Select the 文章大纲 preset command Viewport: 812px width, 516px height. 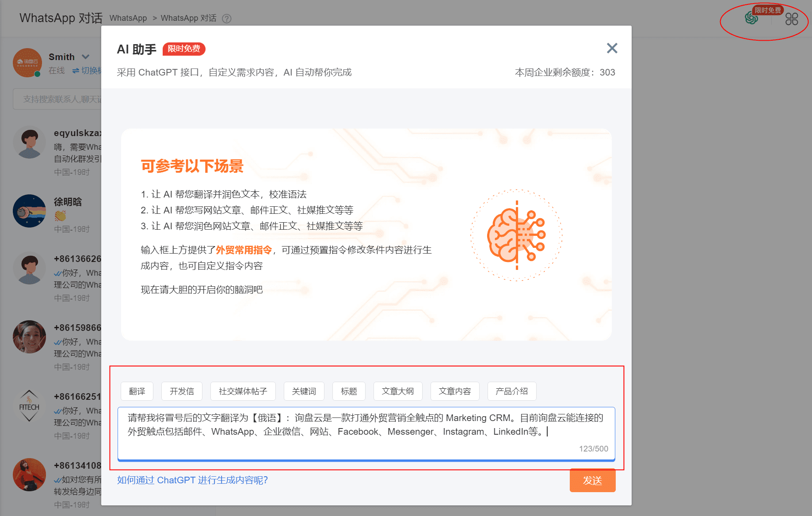pyautogui.click(x=398, y=391)
